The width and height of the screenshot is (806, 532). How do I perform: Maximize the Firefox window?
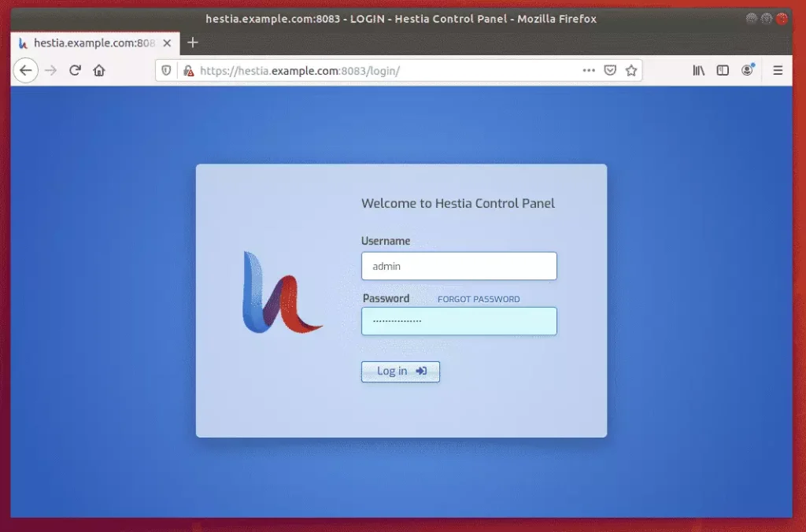(767, 19)
